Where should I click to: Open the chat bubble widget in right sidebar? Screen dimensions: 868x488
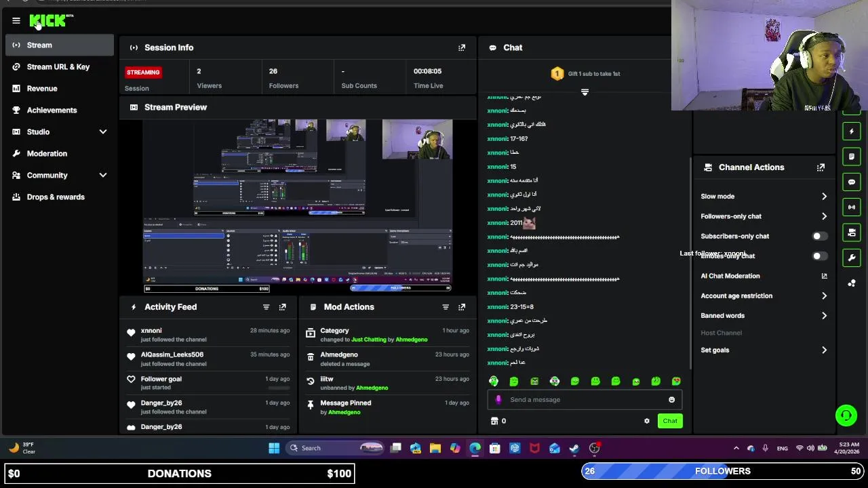(x=852, y=182)
